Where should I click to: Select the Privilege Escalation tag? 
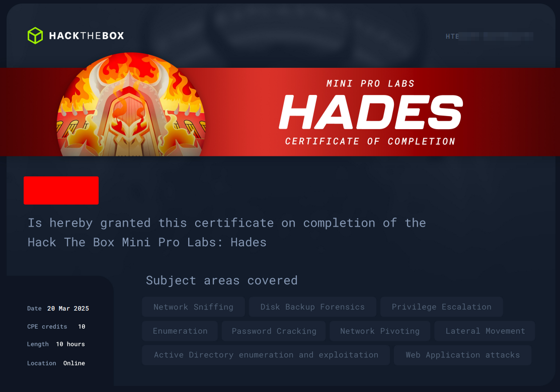[x=441, y=307]
